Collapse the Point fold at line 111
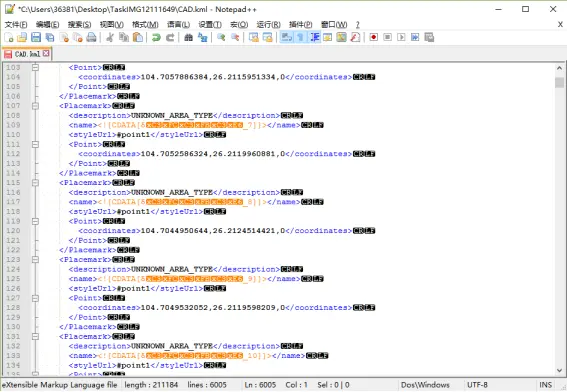The image size is (567, 392). (35, 144)
